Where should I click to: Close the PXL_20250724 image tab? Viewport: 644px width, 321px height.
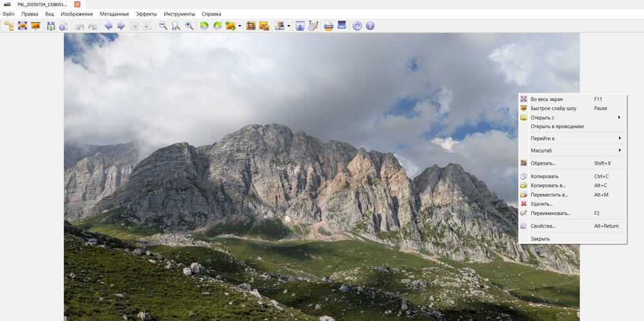[x=77, y=4]
